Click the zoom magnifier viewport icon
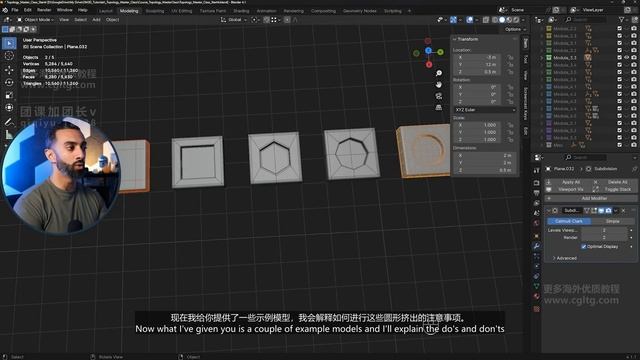 (439, 73)
